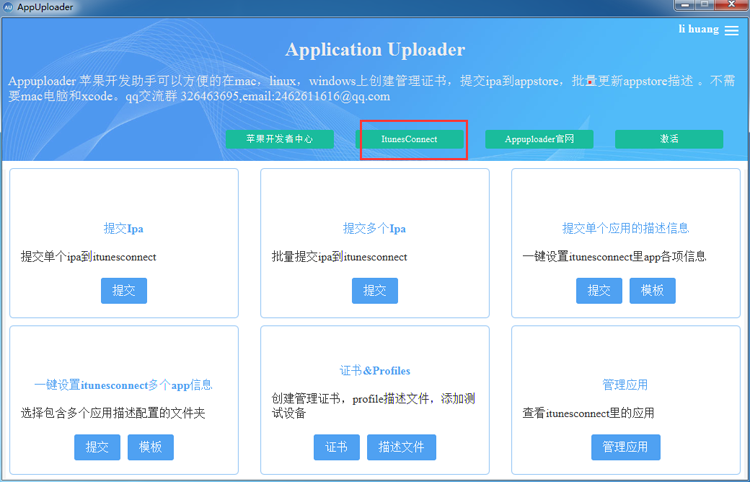Click 提交 under 提交Ipa card
This screenshot has width=750, height=482.
pos(124,291)
